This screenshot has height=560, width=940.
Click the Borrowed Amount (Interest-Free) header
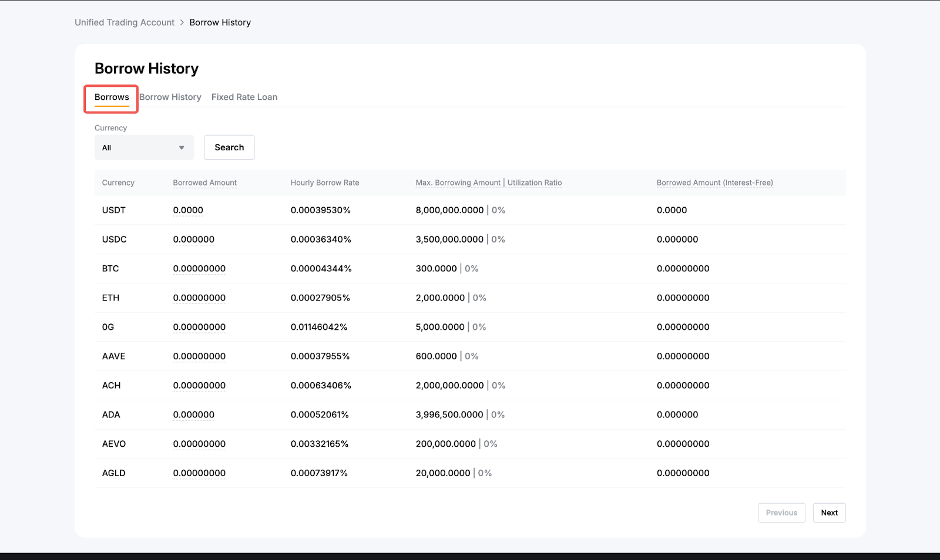click(714, 183)
